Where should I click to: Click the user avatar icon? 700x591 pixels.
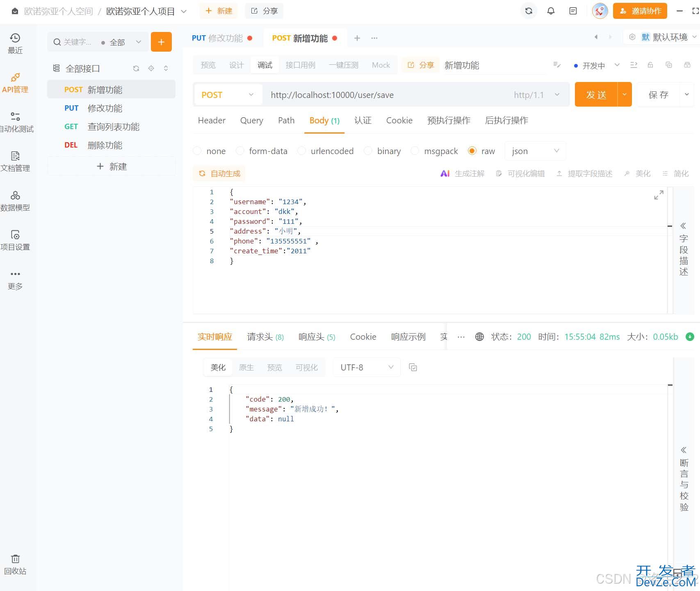(600, 11)
